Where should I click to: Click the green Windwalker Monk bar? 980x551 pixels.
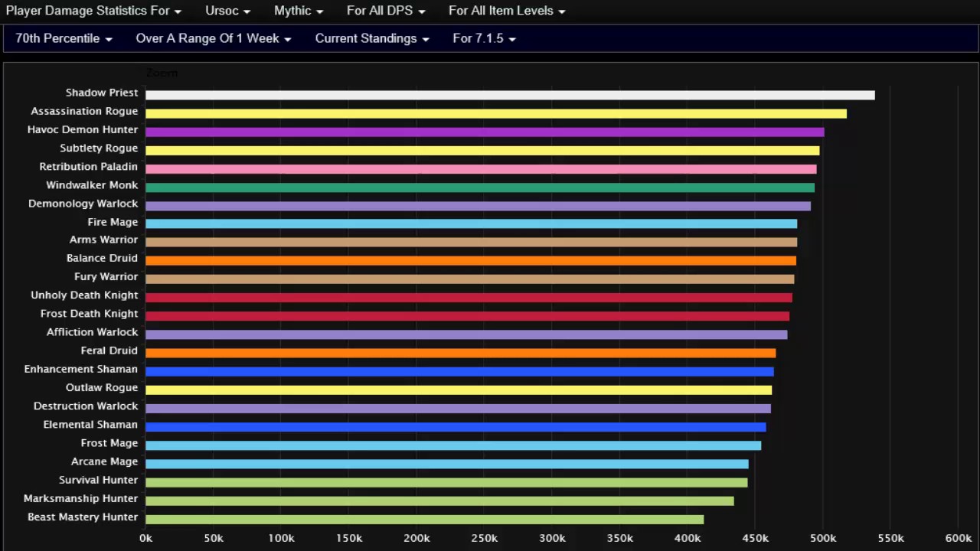(480, 187)
